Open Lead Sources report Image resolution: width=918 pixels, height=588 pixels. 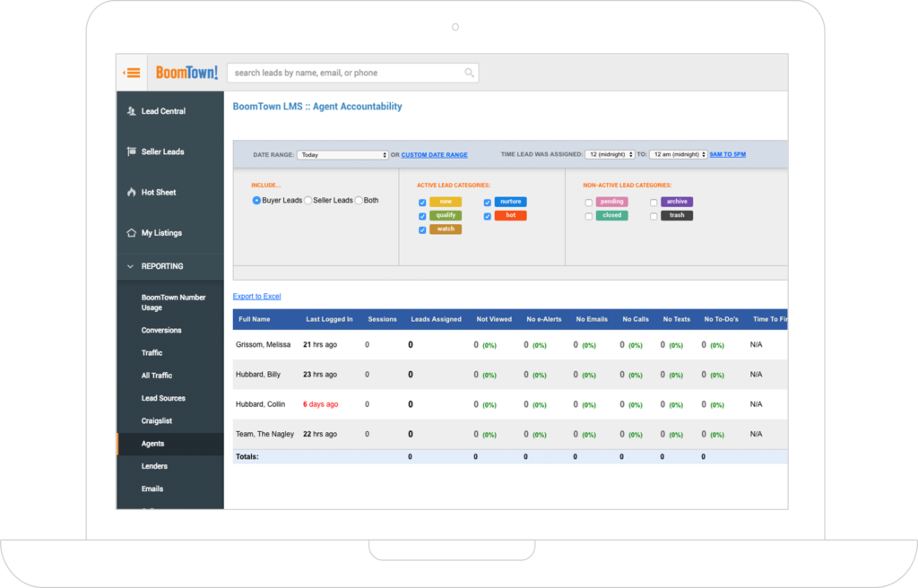(163, 398)
